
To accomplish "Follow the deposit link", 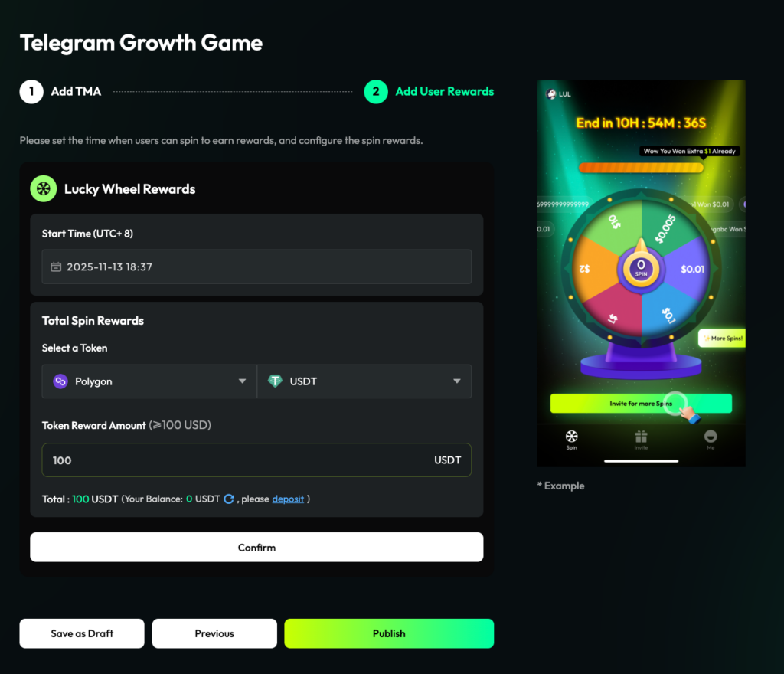I will [x=288, y=499].
